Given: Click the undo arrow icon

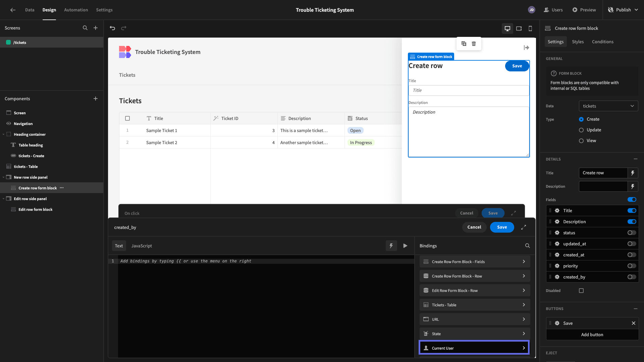Looking at the screenshot, I should (x=112, y=28).
